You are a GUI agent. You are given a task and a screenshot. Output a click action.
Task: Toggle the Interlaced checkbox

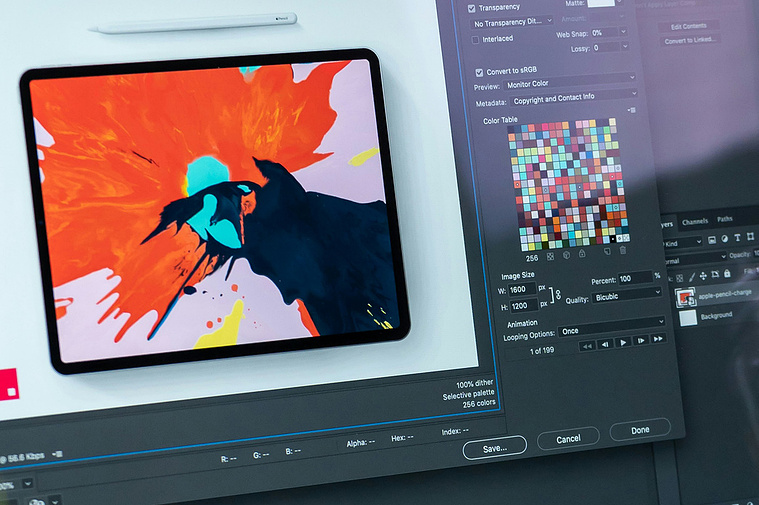pos(475,40)
